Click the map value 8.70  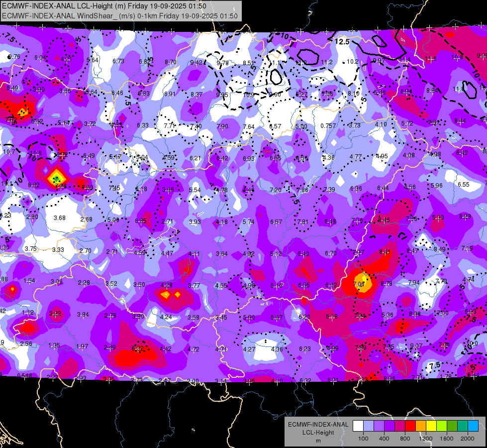click(x=171, y=62)
